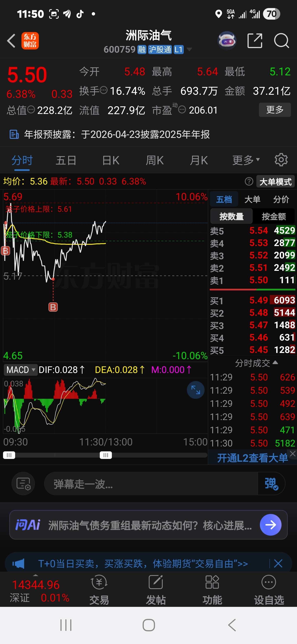Screen dimensions: 297x644
Task: Tap Android recent apps button
Action: tap(66, 625)
